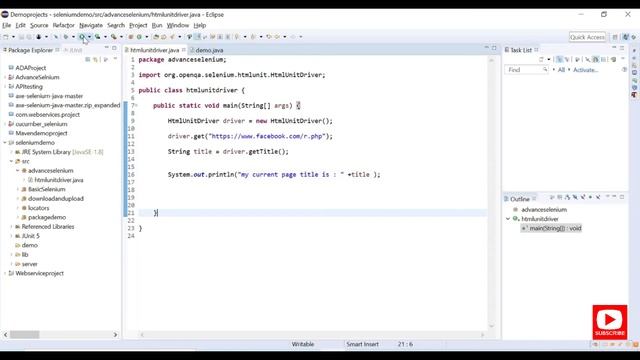Viewport: 640px width, 360px height.
Task: Open the Refactor menu
Action: (63, 25)
